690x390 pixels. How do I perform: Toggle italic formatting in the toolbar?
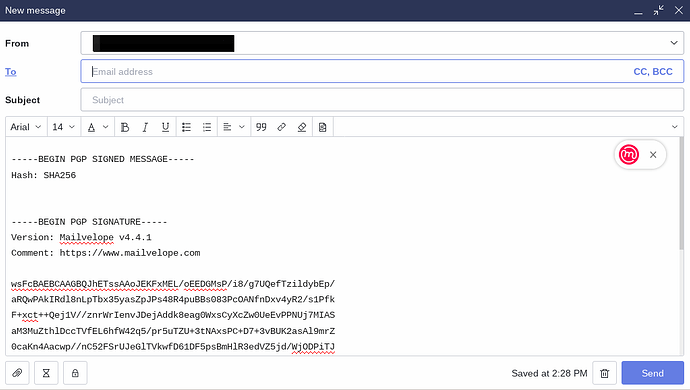point(145,127)
